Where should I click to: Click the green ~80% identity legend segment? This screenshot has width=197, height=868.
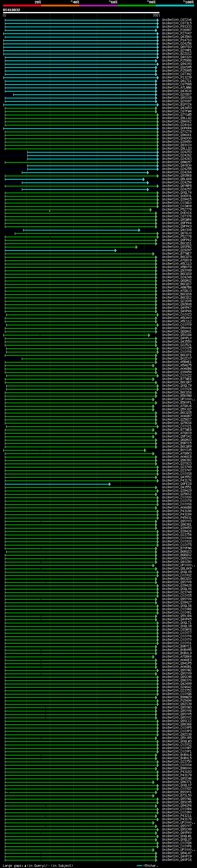pos(137,6)
